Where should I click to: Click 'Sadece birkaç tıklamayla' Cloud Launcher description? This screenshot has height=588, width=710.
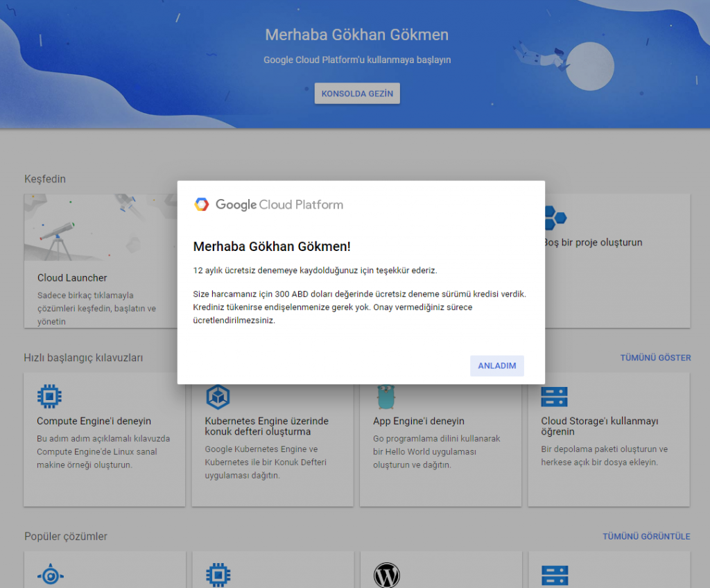(96, 308)
